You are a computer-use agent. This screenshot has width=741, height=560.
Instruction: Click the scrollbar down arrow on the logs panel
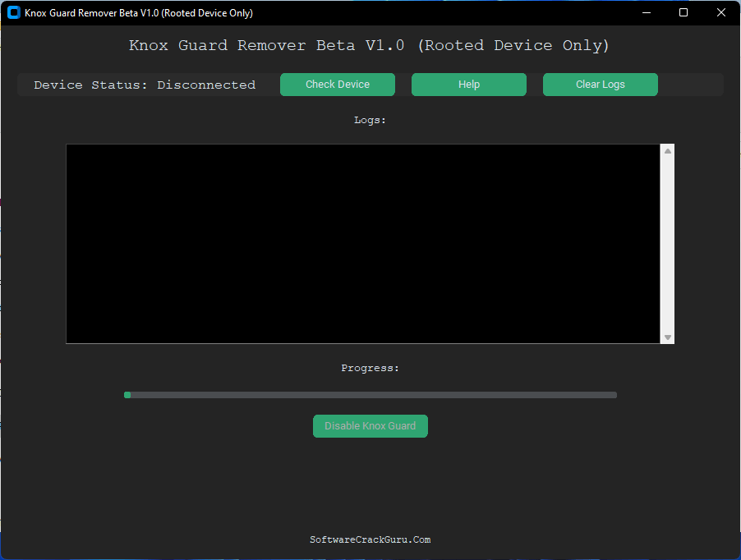click(666, 337)
